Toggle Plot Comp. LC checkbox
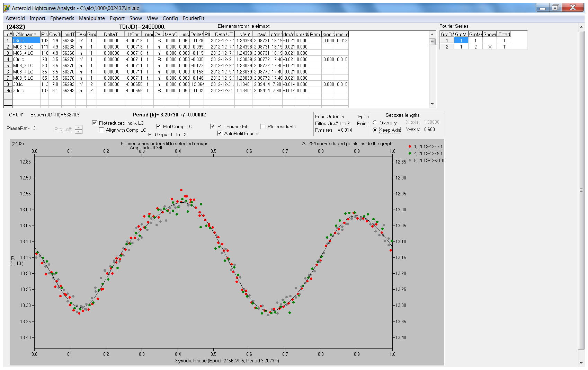The width and height of the screenshot is (588, 370). tap(158, 126)
